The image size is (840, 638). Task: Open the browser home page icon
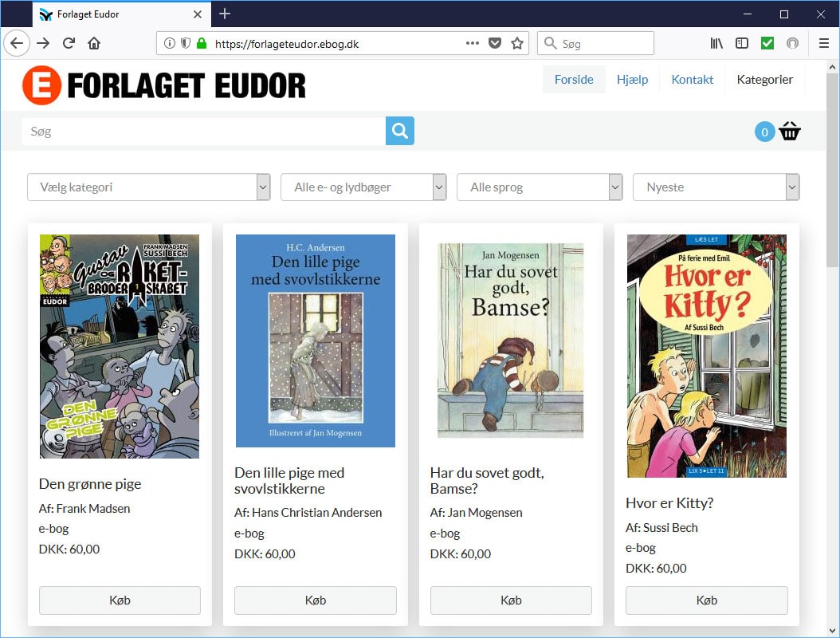pos(94,43)
